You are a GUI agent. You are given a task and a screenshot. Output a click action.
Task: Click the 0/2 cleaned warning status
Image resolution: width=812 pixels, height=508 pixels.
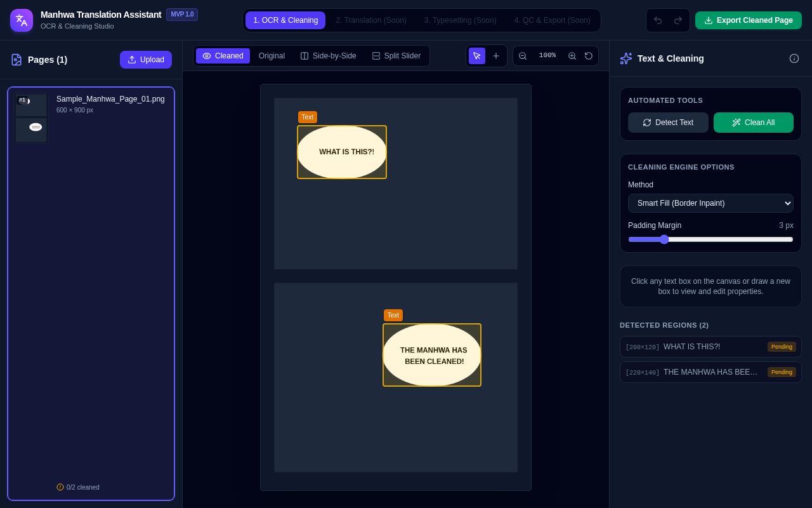[x=78, y=487]
